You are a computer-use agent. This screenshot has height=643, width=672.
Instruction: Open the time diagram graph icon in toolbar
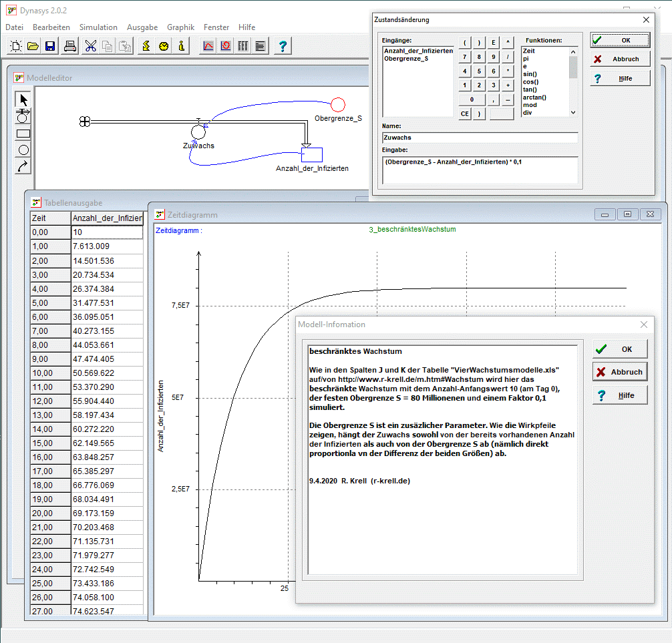pos(208,46)
